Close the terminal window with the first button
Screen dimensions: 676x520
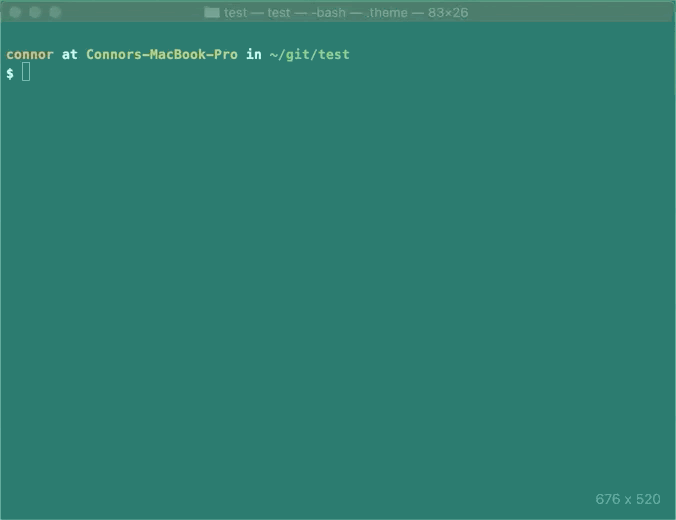(x=15, y=12)
